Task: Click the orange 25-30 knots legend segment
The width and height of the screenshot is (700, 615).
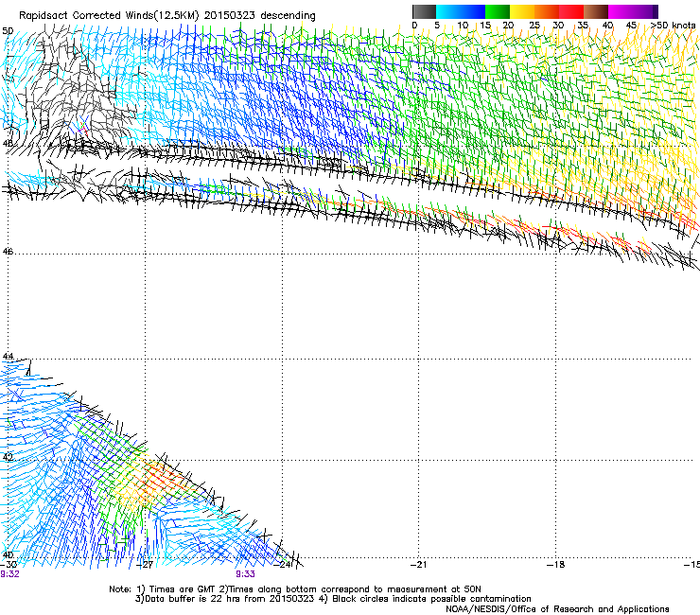Action: click(x=547, y=11)
